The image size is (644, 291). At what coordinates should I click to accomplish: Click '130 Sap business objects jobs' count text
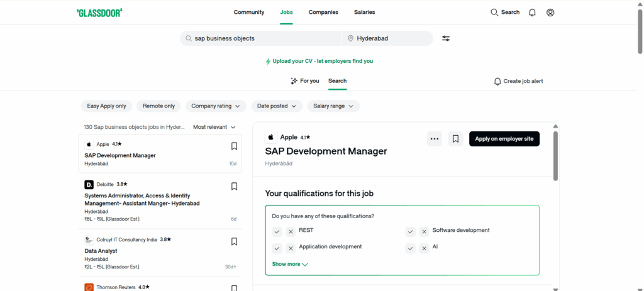(135, 127)
